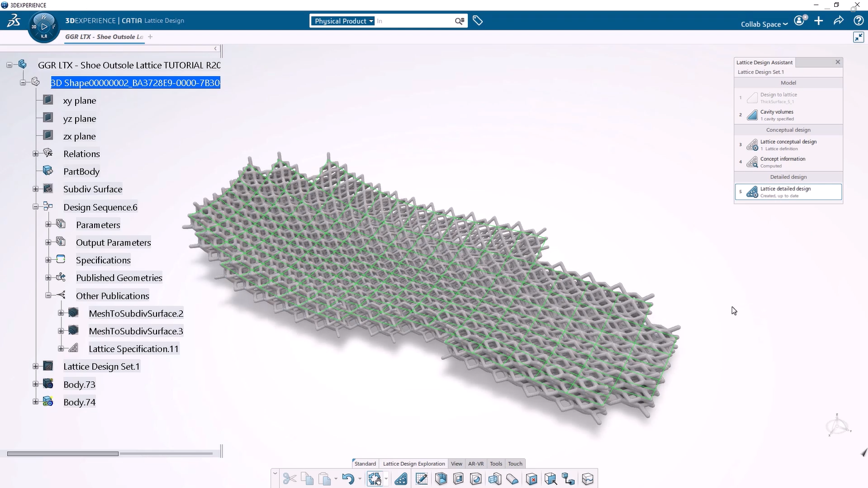
Task: Switch to the View toolbar tab
Action: [x=456, y=463]
